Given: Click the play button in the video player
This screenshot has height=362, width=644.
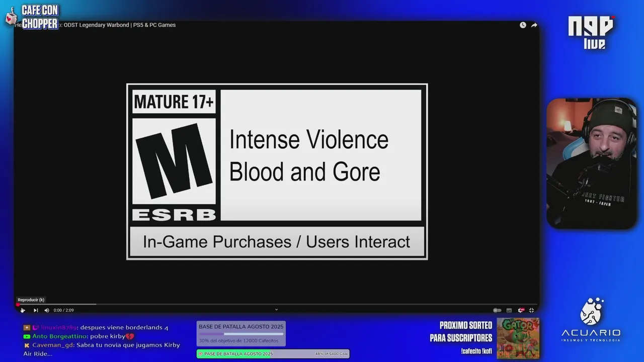Looking at the screenshot, I should [23, 310].
